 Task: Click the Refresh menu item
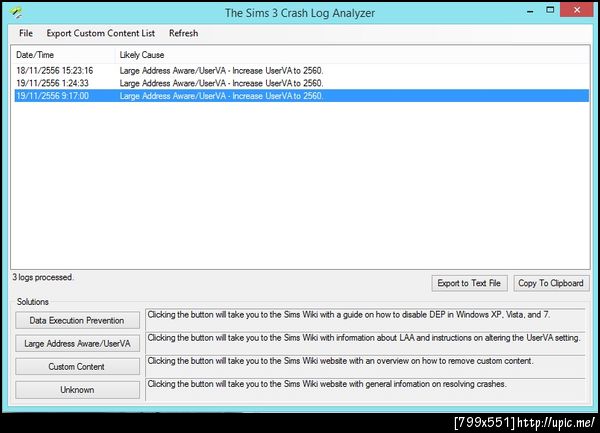tap(183, 33)
